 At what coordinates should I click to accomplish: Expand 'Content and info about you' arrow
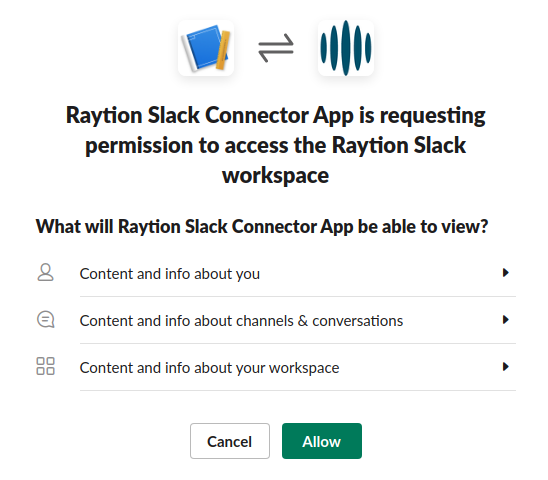(505, 273)
